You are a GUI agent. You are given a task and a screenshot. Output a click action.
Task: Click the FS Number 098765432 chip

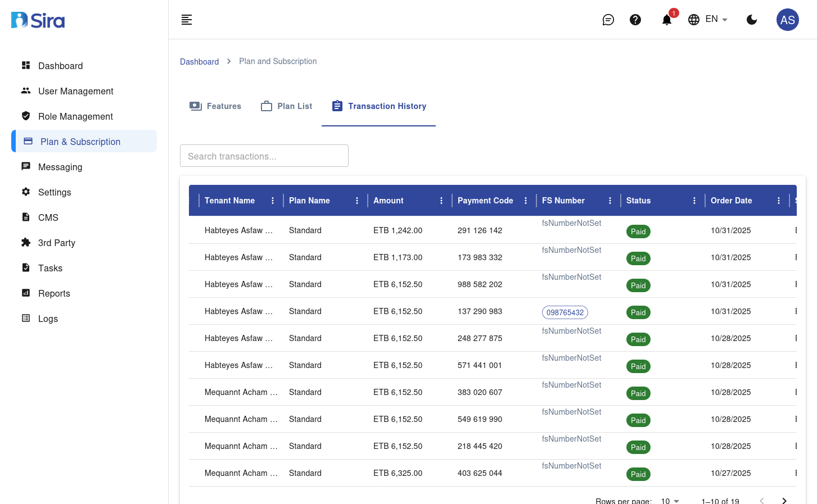[x=565, y=312]
